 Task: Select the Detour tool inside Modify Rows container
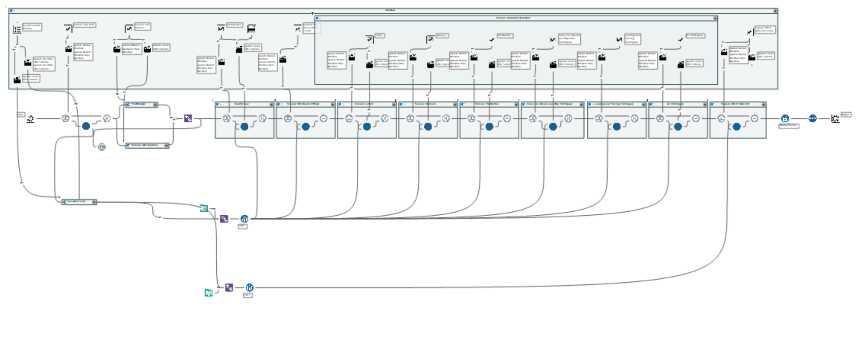pos(226,118)
